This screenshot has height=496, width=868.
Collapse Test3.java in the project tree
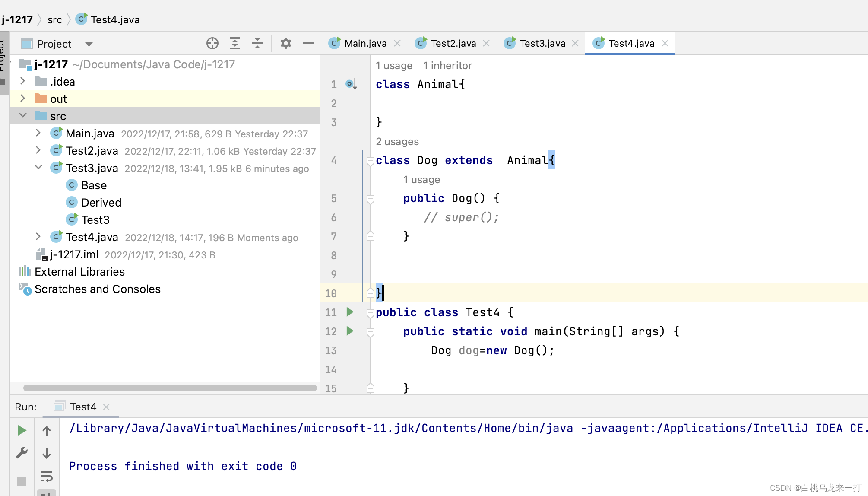38,168
